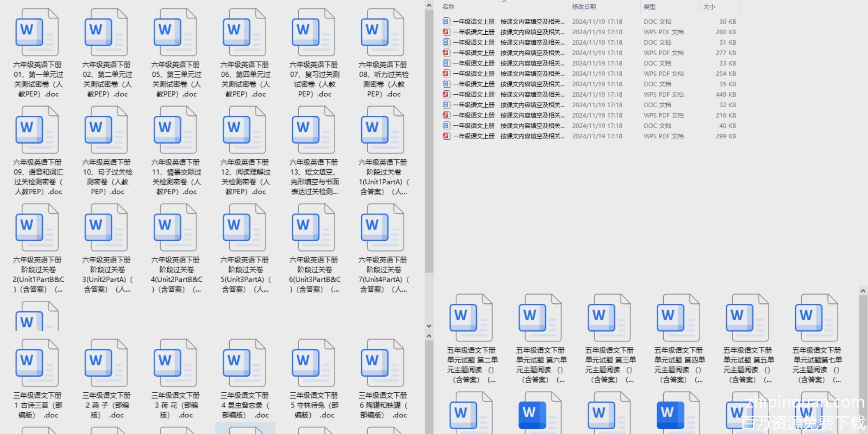
Task: Click the 299 KB size cell
Action: [726, 136]
